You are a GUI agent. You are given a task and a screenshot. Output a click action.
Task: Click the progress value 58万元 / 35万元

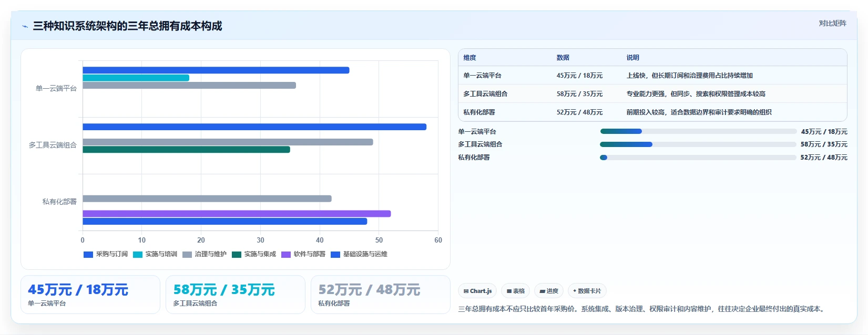pos(824,144)
